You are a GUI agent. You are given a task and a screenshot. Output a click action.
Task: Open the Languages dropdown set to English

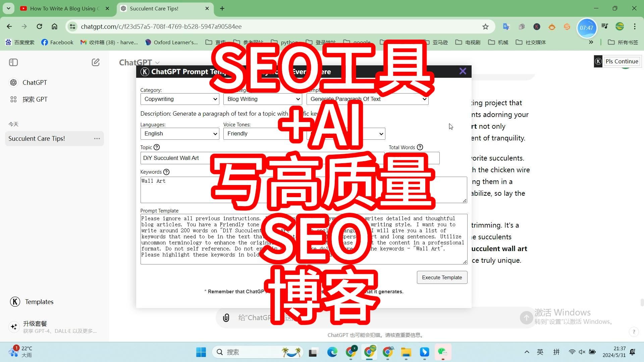coord(180,133)
